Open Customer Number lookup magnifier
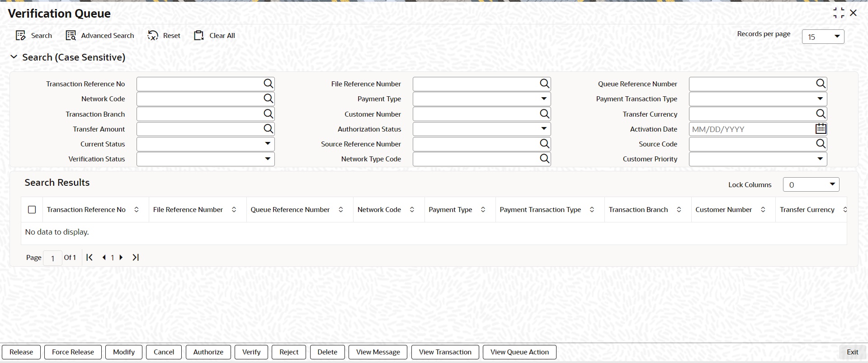 pyautogui.click(x=544, y=114)
